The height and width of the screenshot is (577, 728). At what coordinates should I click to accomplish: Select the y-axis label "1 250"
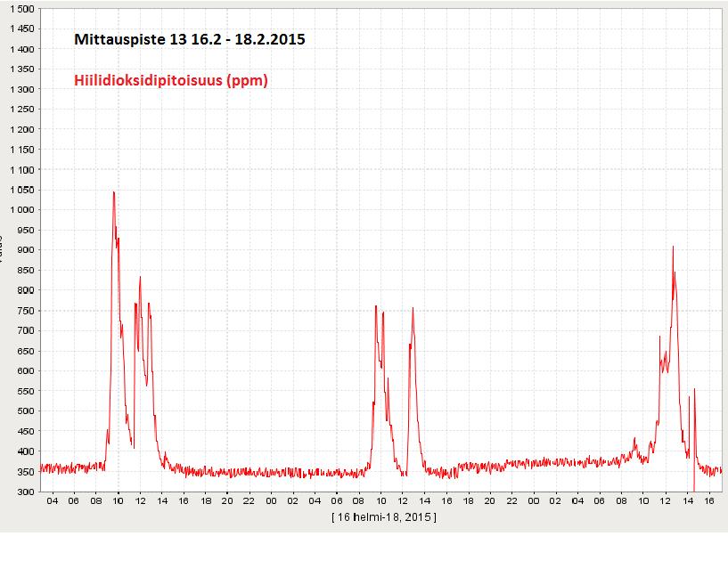pos(21,110)
